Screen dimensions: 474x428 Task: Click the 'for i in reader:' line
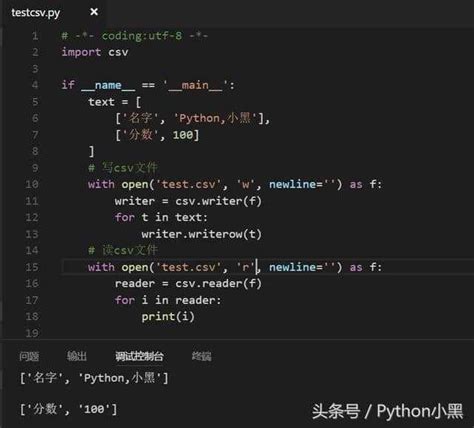pos(168,300)
